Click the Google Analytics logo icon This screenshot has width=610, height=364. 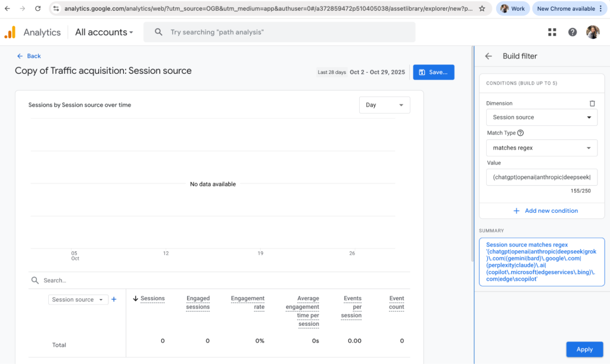click(x=10, y=32)
